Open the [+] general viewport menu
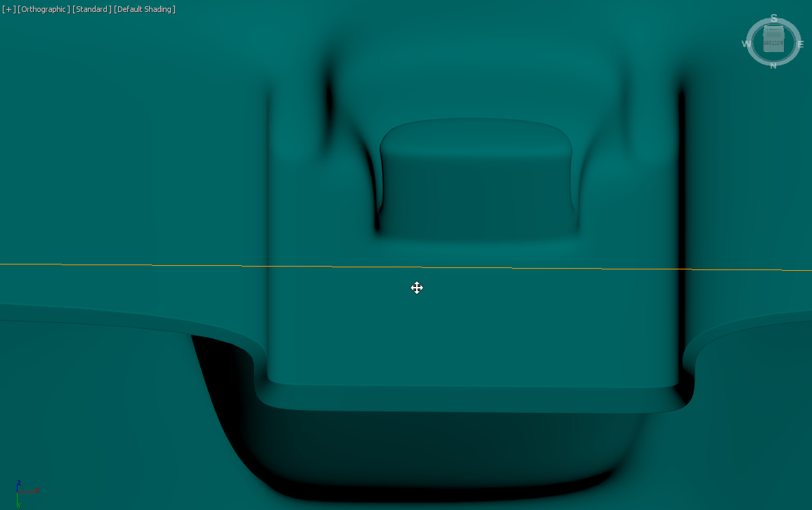The width and height of the screenshot is (812, 510). pos(6,9)
